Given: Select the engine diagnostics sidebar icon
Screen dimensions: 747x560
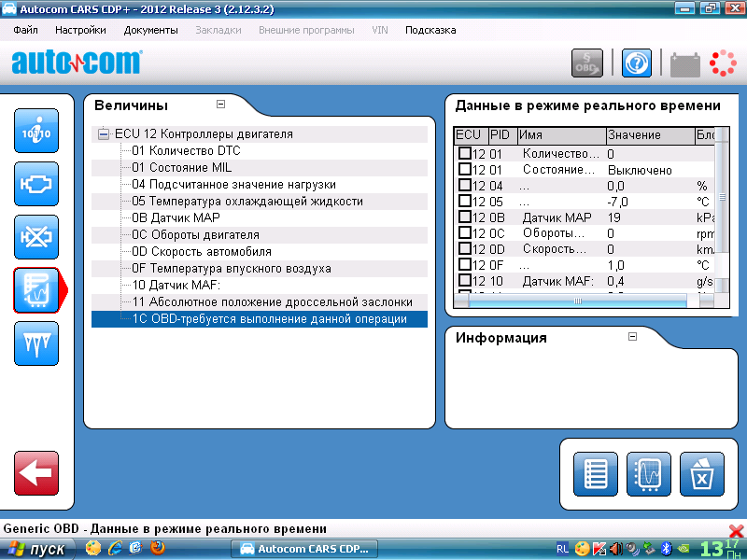Looking at the screenshot, I should [36, 185].
